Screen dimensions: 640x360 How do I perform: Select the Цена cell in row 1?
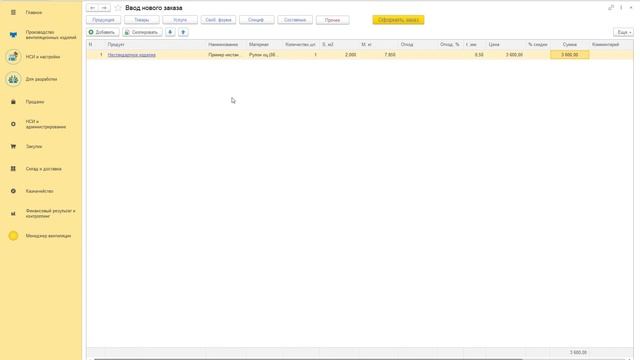tap(505, 55)
